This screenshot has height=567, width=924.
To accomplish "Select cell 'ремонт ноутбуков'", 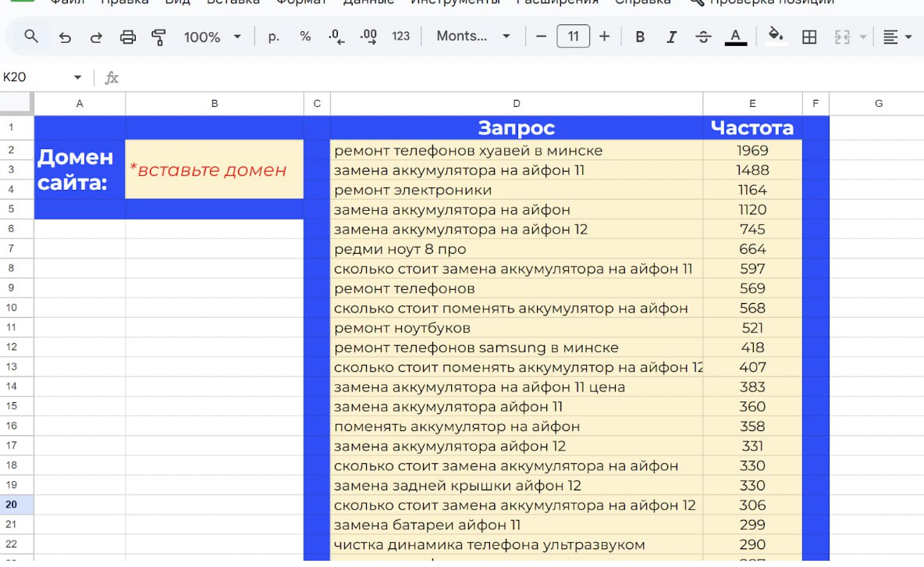I will [516, 327].
